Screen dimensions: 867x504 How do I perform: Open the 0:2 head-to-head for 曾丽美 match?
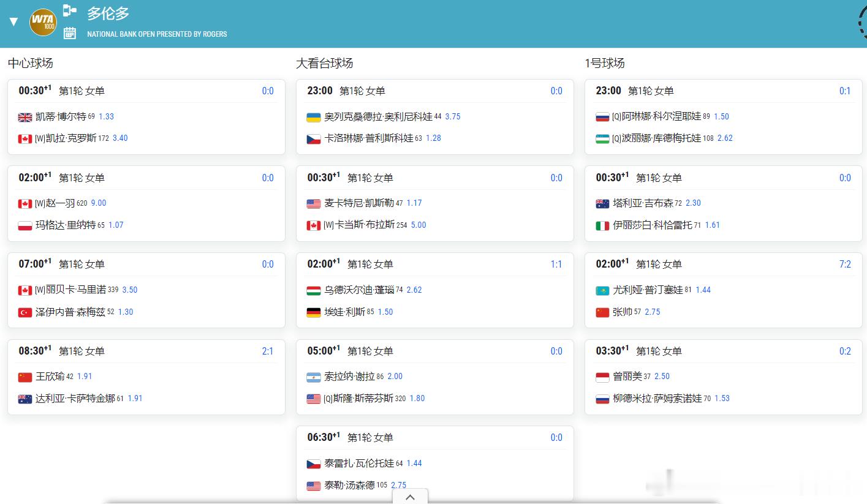(x=845, y=351)
